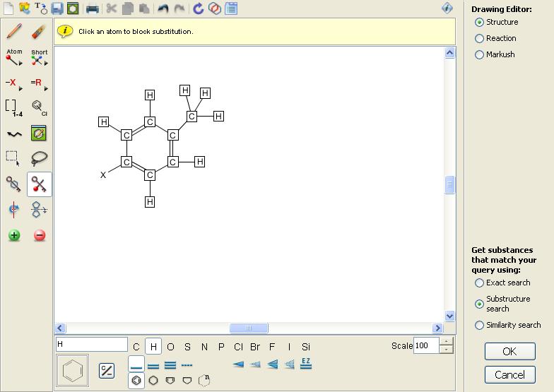Click canvas scroll up arrow
Screen dimensions: 554x392
449,53
